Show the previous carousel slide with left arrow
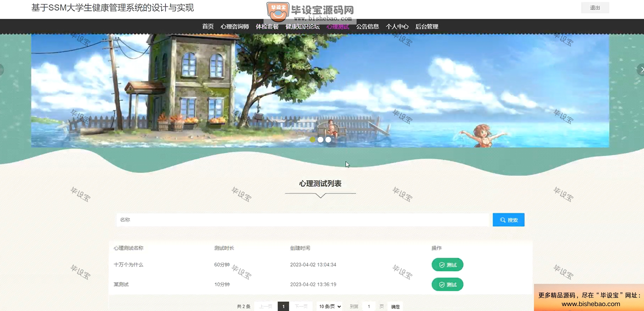Viewport: 644px width, 311px height. (1, 69)
